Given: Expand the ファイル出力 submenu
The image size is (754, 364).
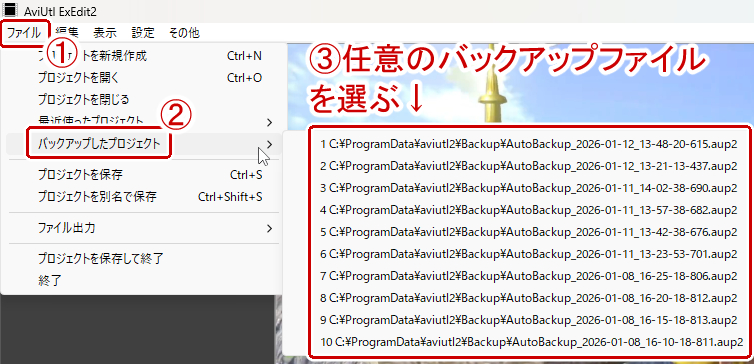Looking at the screenshot, I should coord(143,228).
